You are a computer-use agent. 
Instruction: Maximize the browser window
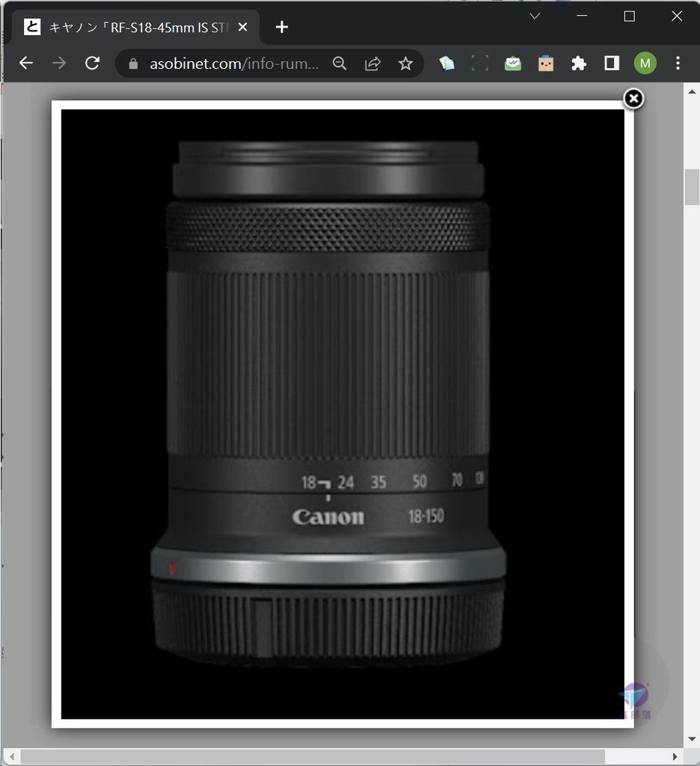630,16
